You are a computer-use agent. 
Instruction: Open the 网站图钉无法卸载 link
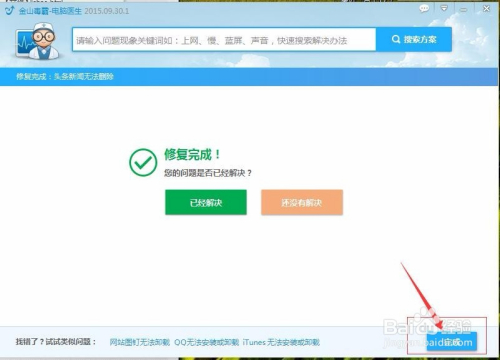pos(140,342)
